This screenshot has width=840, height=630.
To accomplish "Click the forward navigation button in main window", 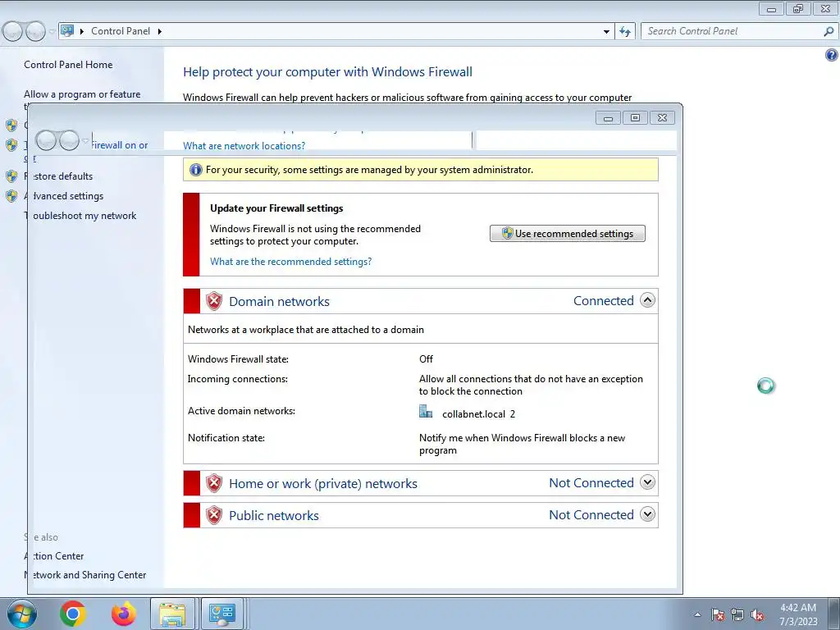I will [35, 32].
